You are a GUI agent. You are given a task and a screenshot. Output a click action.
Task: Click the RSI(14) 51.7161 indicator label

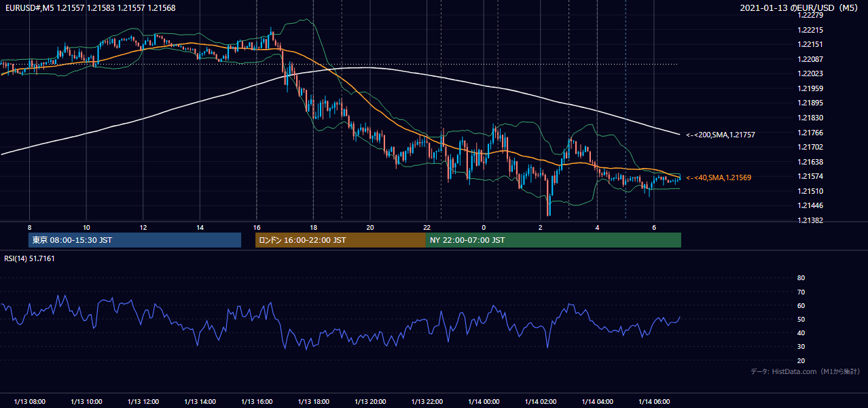[x=28, y=258]
